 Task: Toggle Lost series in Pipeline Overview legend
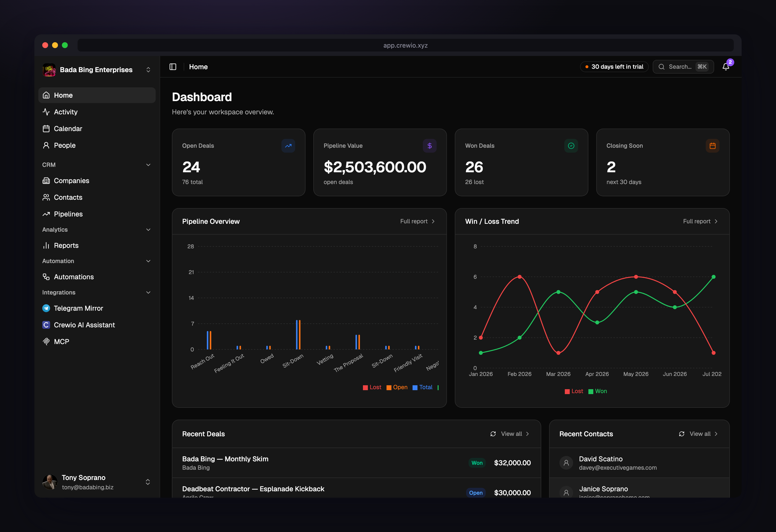click(372, 387)
